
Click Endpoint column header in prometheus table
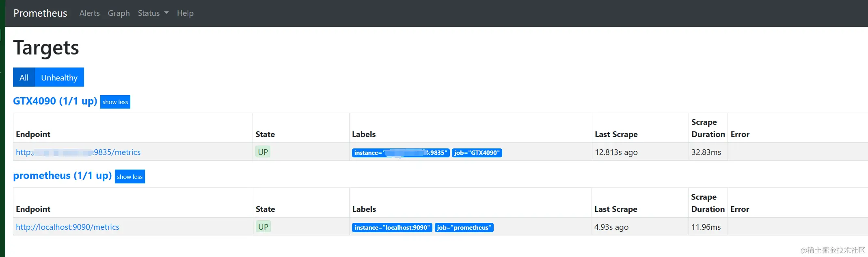(x=33, y=209)
